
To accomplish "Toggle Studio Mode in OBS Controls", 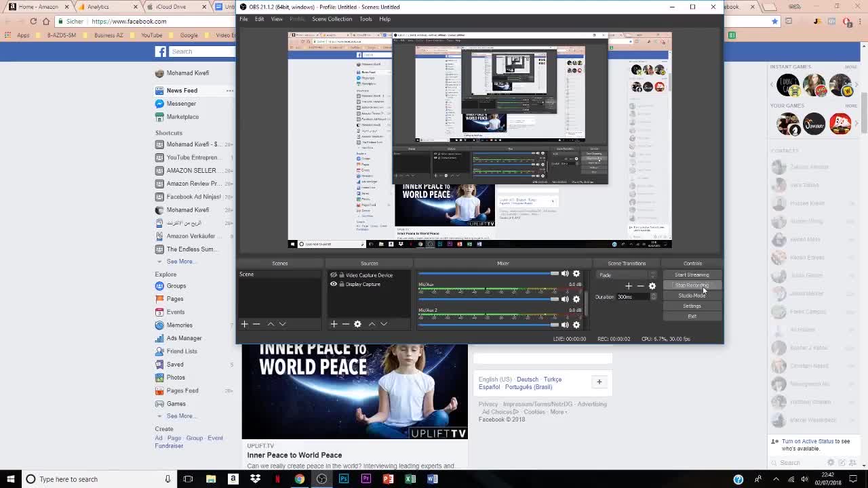I will click(x=692, y=296).
